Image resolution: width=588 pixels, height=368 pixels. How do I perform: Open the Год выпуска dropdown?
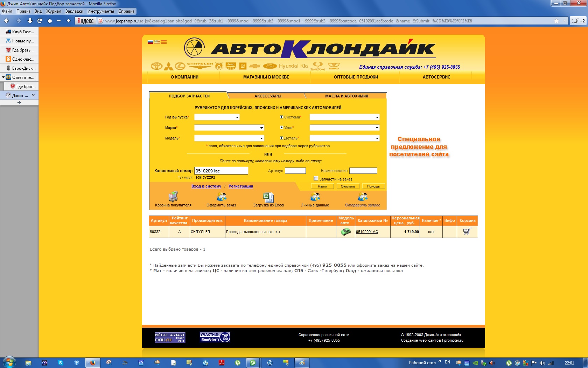217,117
